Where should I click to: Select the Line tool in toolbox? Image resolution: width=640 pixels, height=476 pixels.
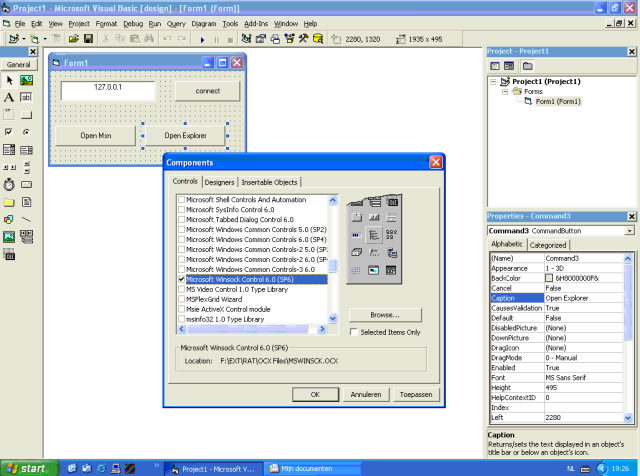27,219
